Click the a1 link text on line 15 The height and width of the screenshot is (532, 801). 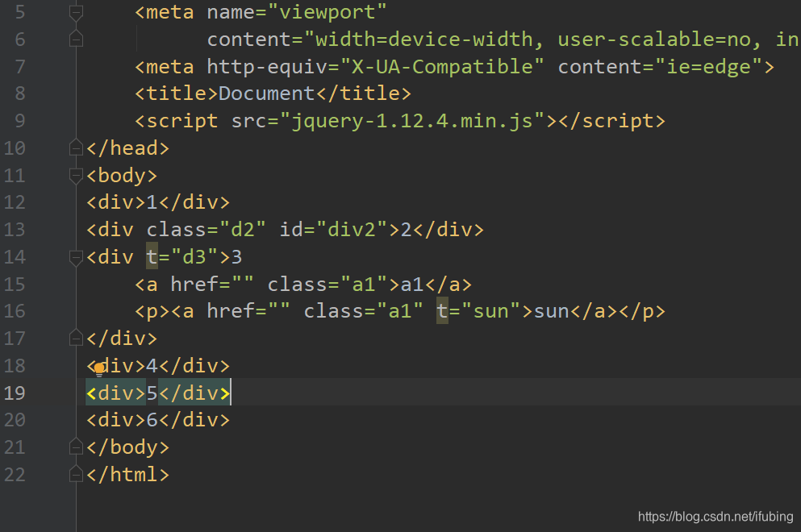point(412,285)
